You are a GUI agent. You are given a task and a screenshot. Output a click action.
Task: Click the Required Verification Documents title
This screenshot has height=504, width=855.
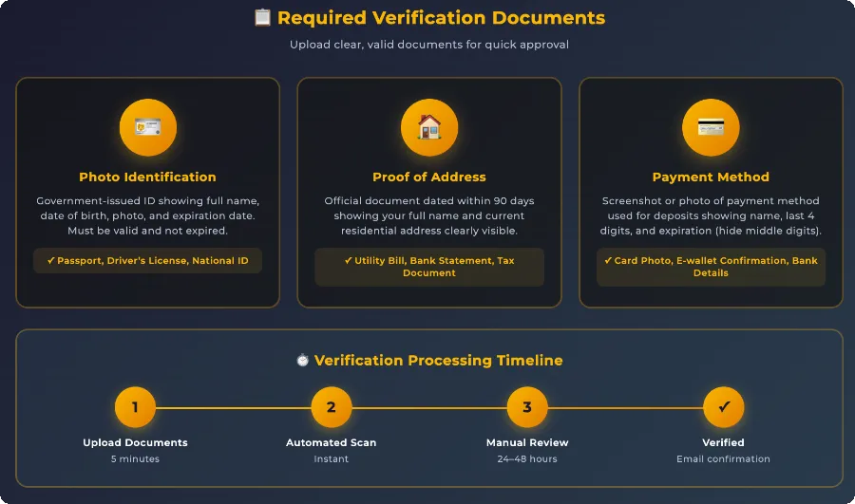pyautogui.click(x=441, y=18)
